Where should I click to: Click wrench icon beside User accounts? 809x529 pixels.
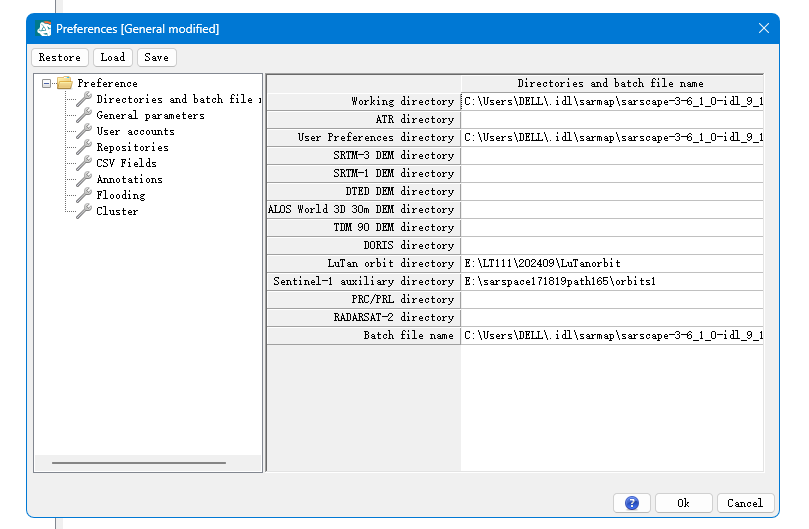(x=84, y=131)
